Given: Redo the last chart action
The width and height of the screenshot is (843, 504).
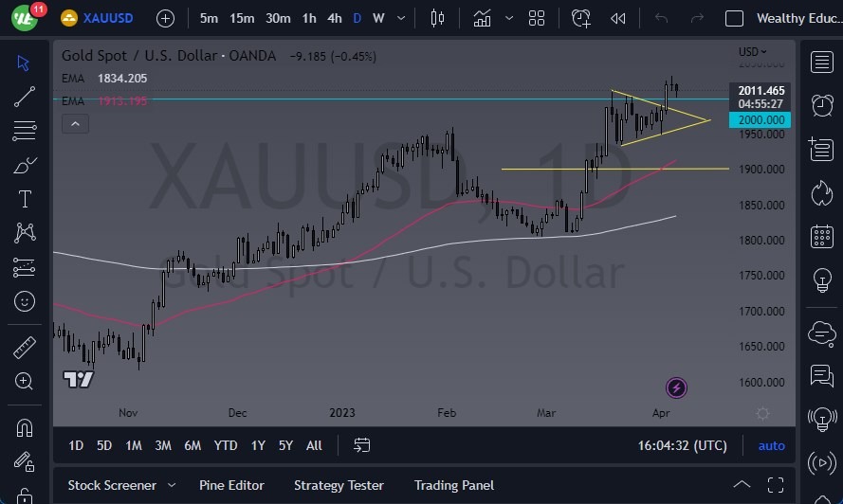Looking at the screenshot, I should tap(697, 19).
